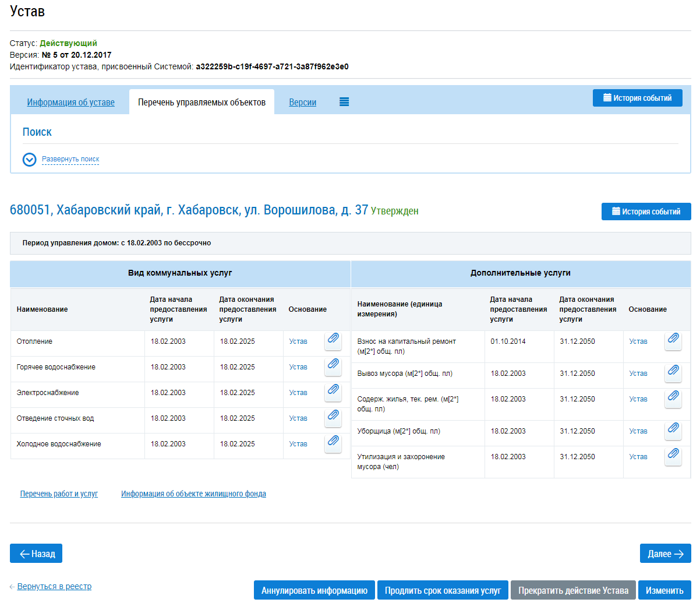Open Устав link for Холодное водоснабжение
The height and width of the screenshot is (606, 700).
(x=298, y=444)
